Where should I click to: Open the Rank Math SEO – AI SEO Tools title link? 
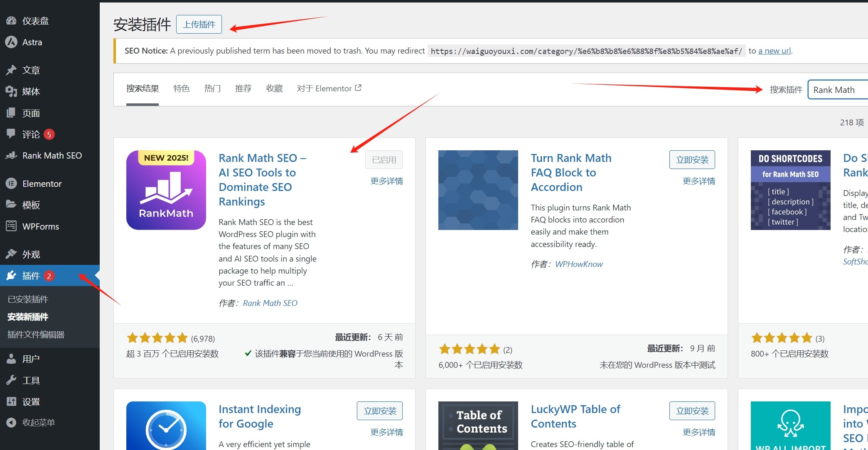pos(262,180)
